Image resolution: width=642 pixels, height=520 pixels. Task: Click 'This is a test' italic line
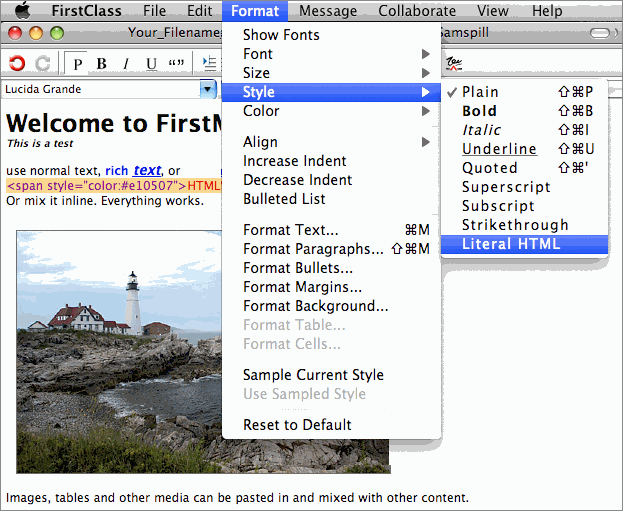(x=40, y=143)
